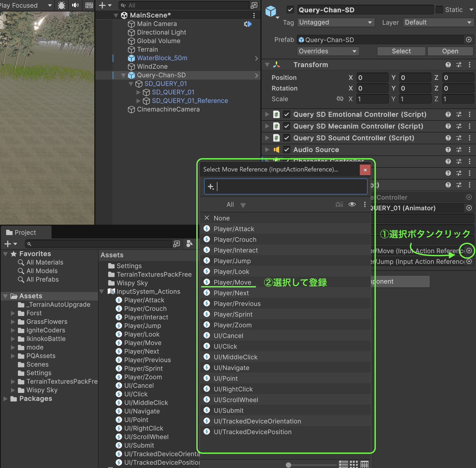Open help for Query SD Emotional Controller
Image resolution: width=476 pixels, height=468 pixels.
pos(448,114)
